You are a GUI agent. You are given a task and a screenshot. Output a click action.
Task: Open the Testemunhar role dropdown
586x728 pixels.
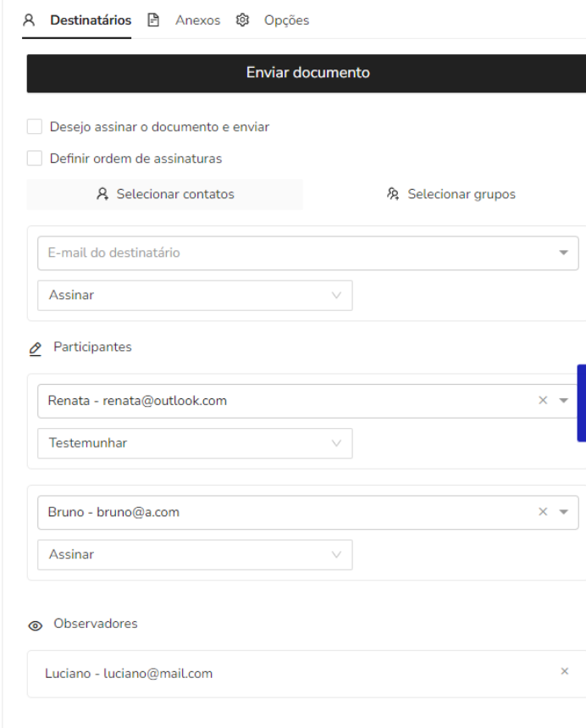195,443
